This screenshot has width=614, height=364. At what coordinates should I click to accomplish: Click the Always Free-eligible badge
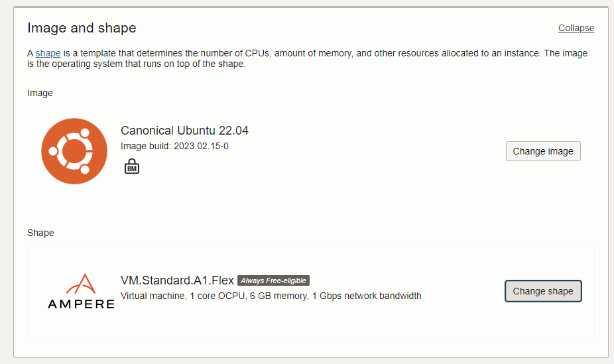click(273, 280)
